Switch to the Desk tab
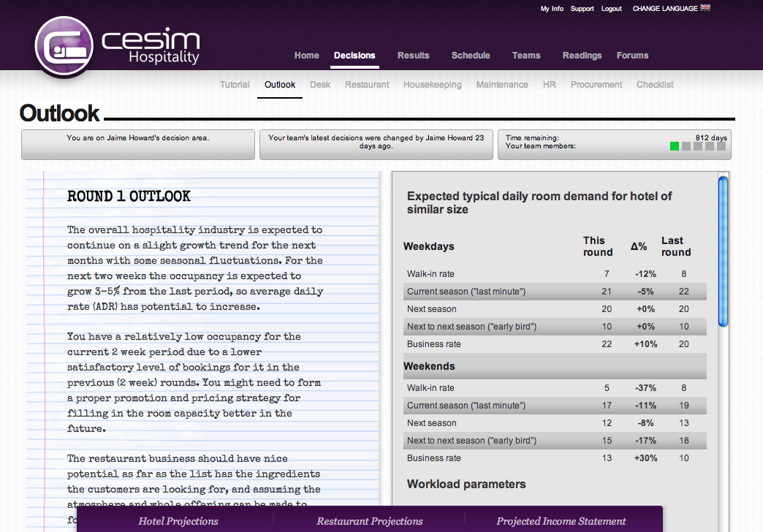The image size is (763, 532). 319,85
